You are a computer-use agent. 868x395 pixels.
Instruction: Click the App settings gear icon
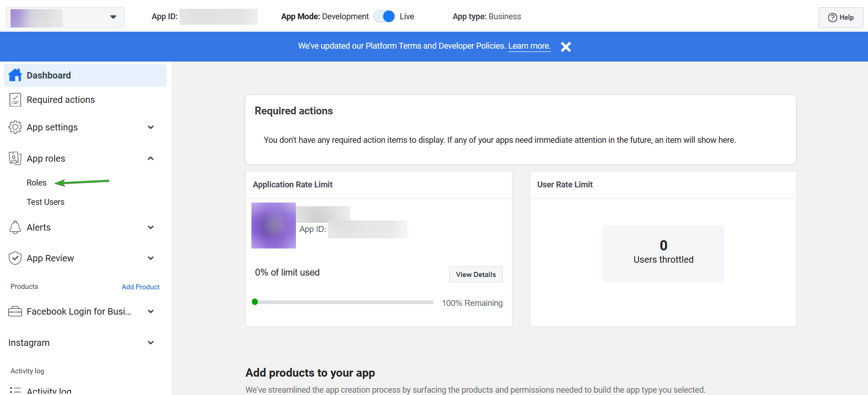point(15,127)
